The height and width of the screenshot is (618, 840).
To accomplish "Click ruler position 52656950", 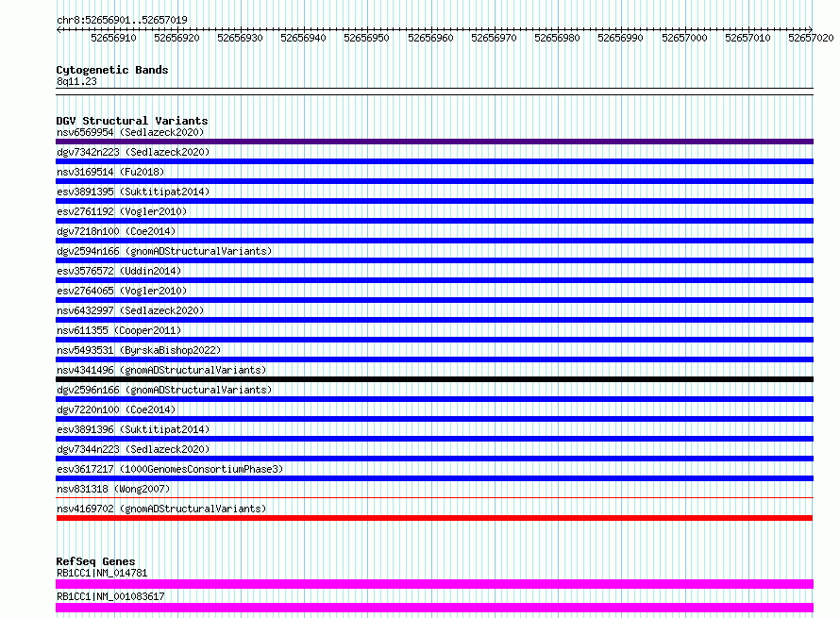I will click(366, 38).
